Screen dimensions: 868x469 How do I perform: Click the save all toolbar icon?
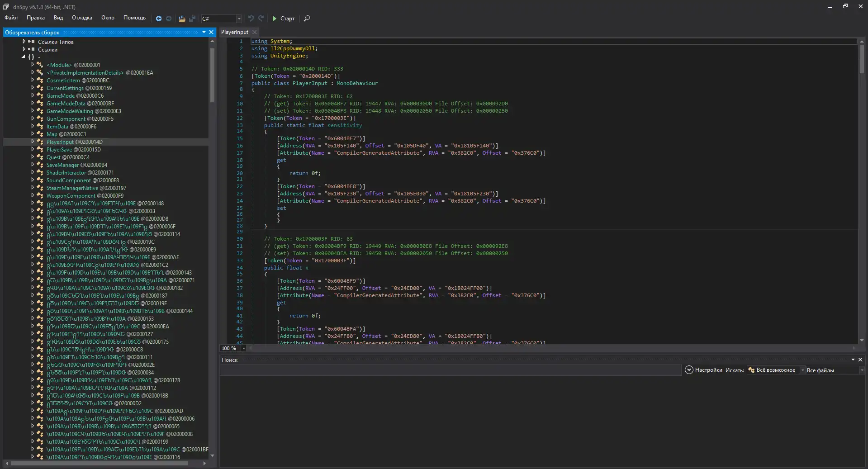(x=192, y=19)
